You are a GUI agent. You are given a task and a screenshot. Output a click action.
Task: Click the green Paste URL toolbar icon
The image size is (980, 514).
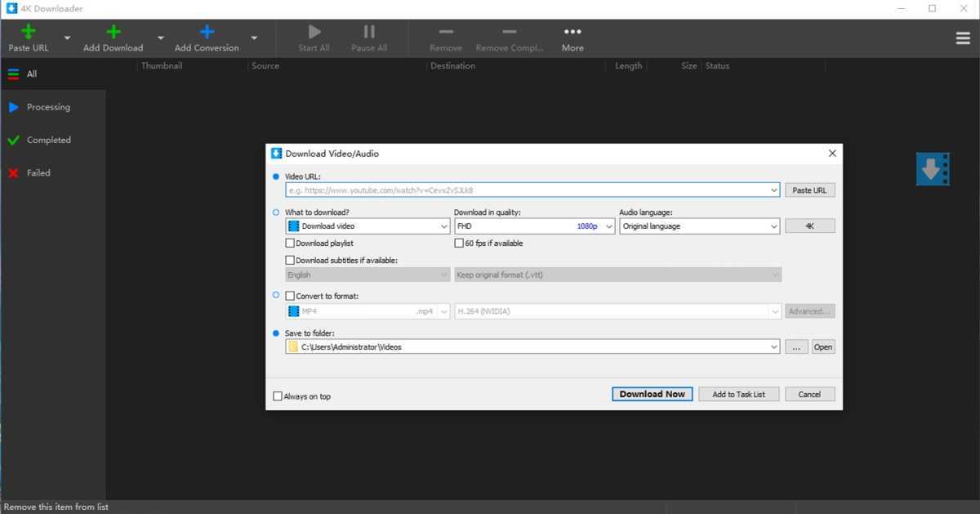pyautogui.click(x=28, y=32)
